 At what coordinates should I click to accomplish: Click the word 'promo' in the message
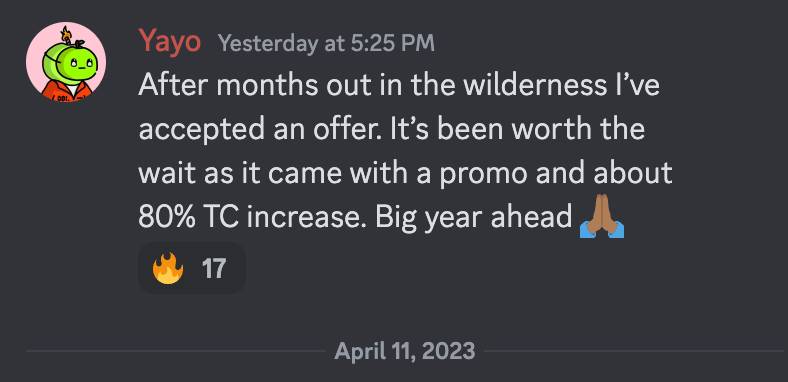coord(483,174)
